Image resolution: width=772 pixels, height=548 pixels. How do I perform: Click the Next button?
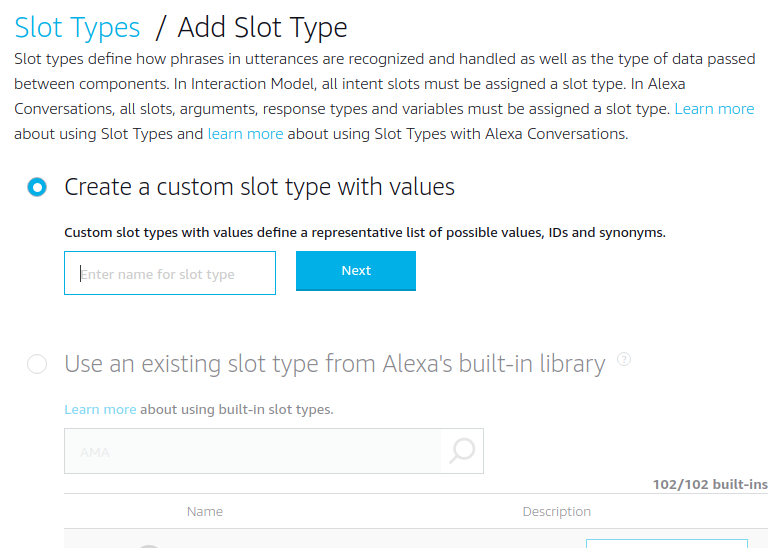pos(356,271)
